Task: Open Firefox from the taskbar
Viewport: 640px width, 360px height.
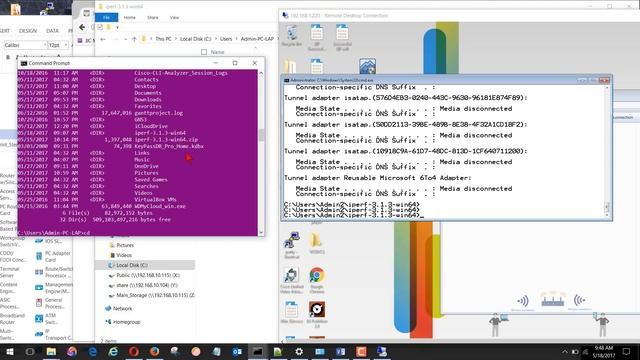Action: 154,351
